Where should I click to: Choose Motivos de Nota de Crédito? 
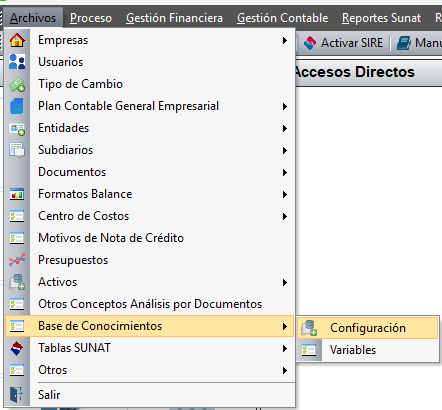(111, 238)
